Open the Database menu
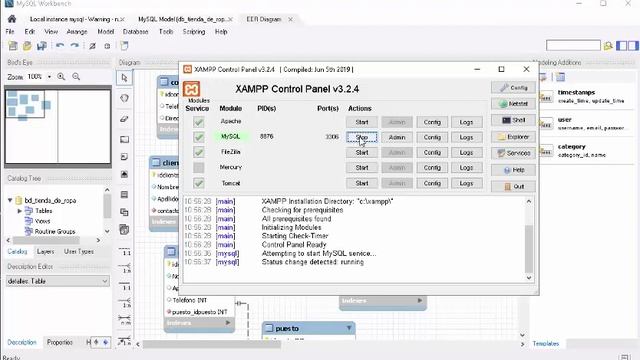640x360 pixels. [x=136, y=31]
